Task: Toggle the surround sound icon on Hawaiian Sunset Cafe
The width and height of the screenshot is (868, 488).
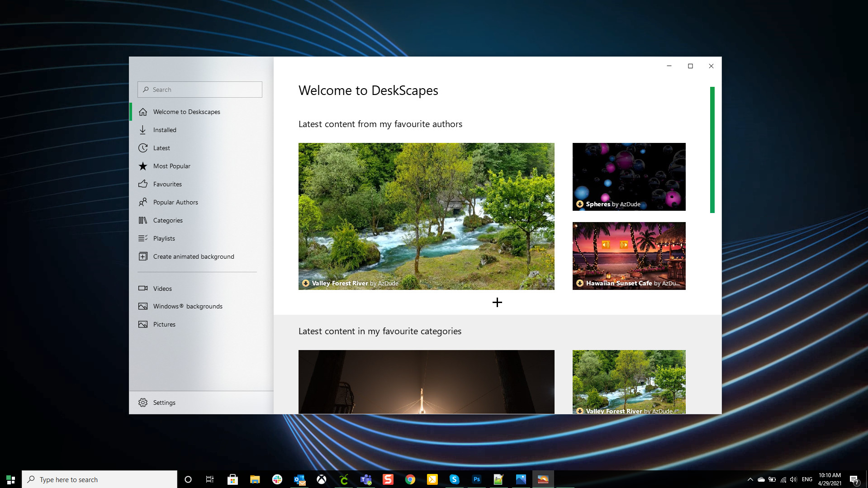Action: [623, 244]
